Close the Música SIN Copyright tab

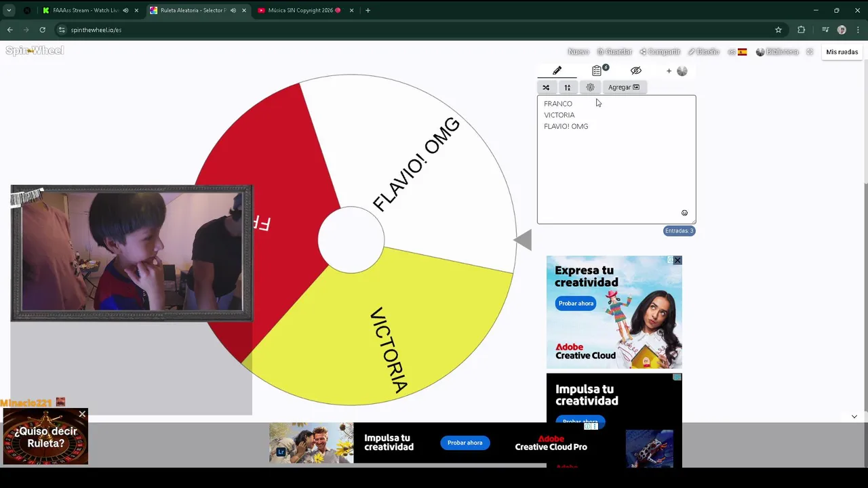(351, 10)
